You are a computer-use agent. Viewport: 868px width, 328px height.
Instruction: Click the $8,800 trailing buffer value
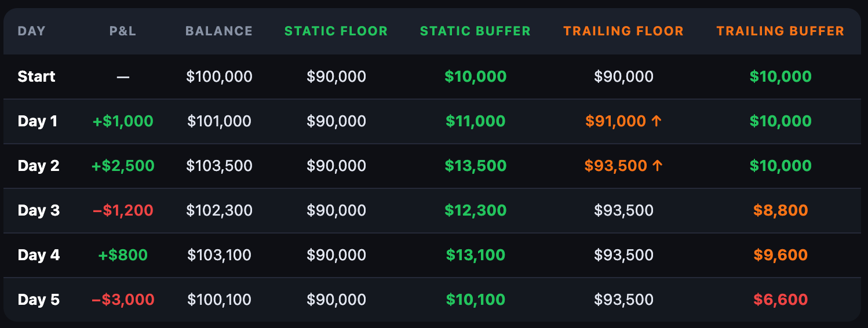[x=780, y=210]
